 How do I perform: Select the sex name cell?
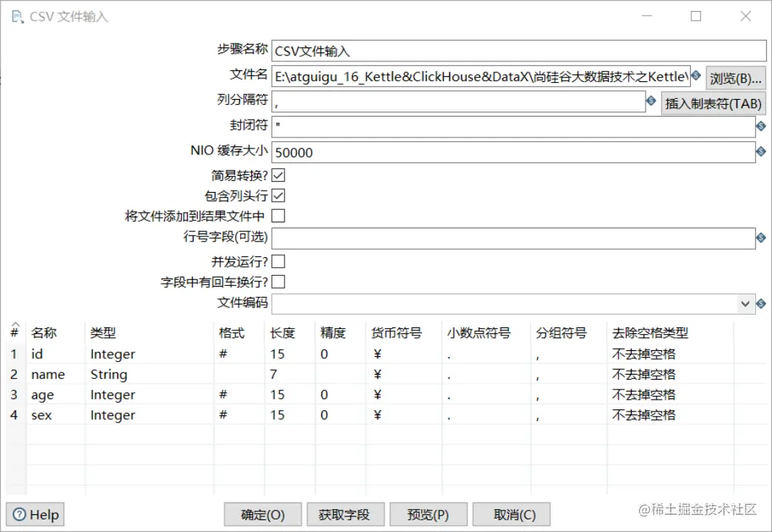(55, 415)
